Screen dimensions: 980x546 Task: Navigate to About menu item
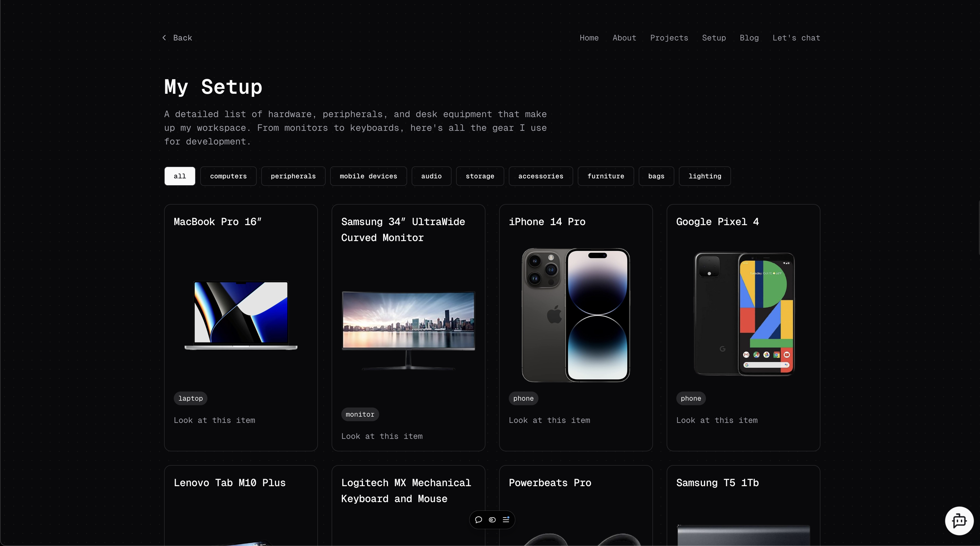click(x=624, y=37)
